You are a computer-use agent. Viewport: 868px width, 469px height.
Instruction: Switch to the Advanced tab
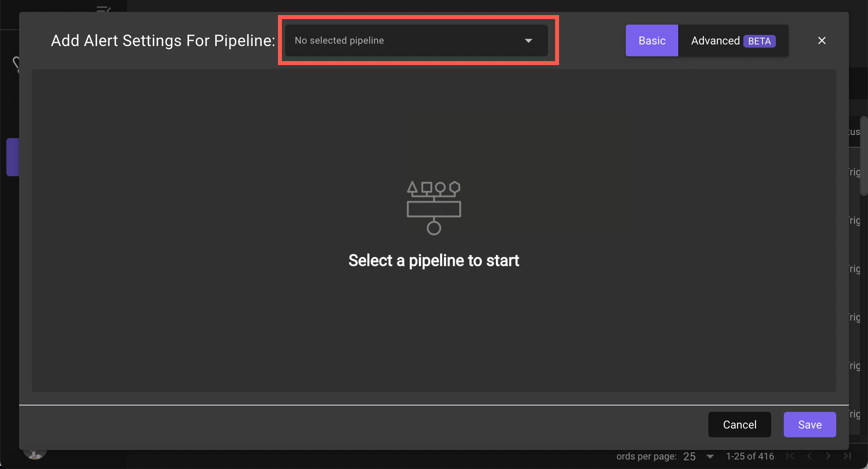point(715,40)
